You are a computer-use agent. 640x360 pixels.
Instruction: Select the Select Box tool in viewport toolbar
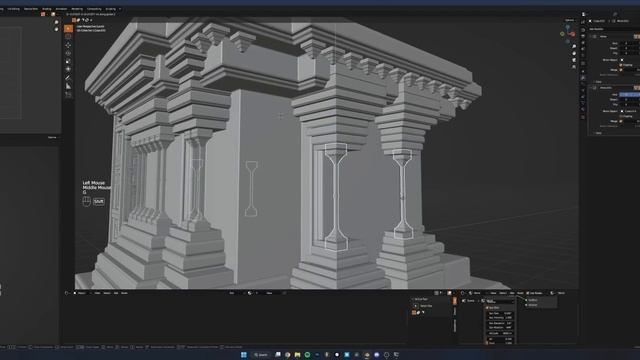[69, 28]
